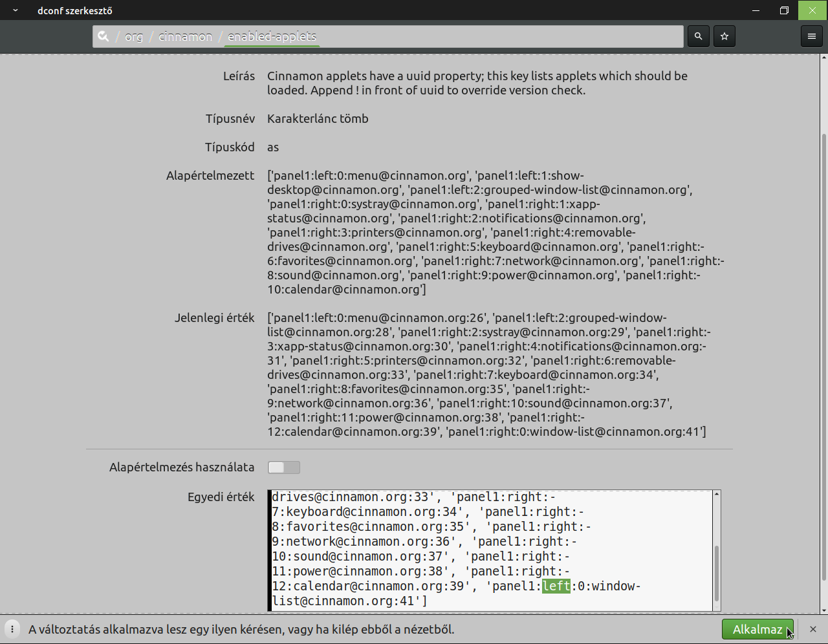Screen dimensions: 828x644
Task: Click the 'Karakterlánc tömb' type name value
Action: [x=318, y=119]
